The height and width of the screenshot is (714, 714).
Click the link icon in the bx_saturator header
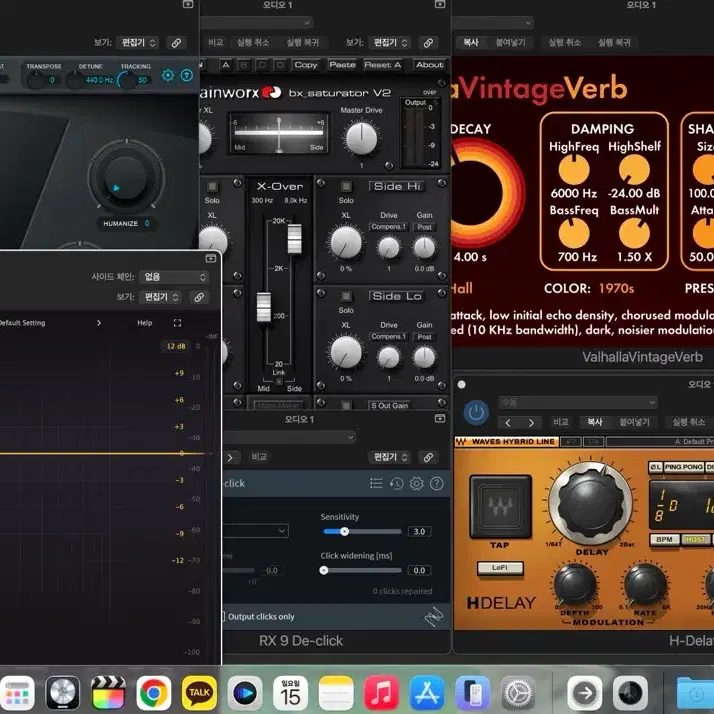tap(428, 43)
